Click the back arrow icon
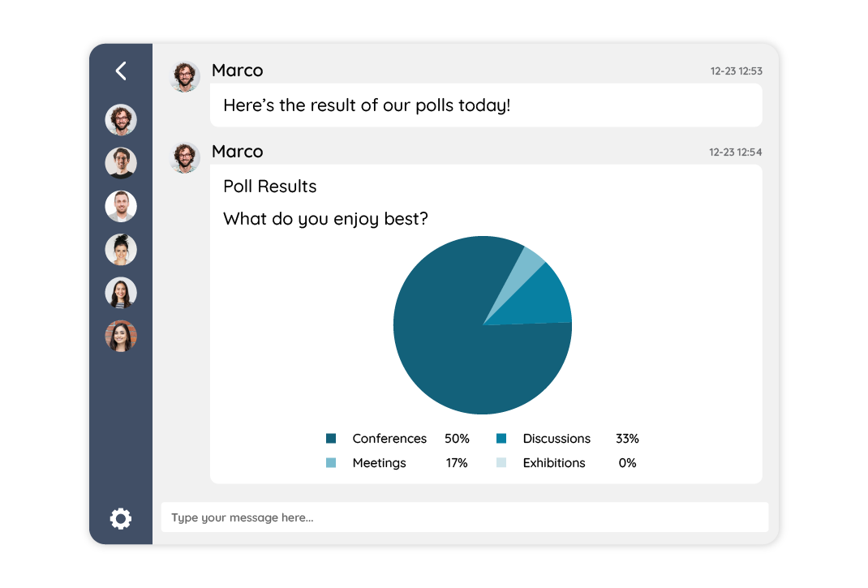The image size is (868, 588). (x=121, y=71)
